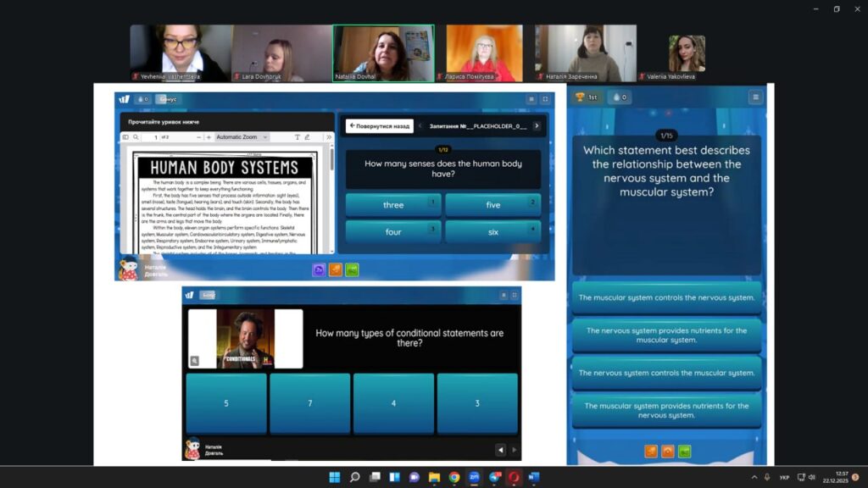Enlarge the conditionals meme image with magnifier
Viewport: 868px width, 488px height.
195,361
